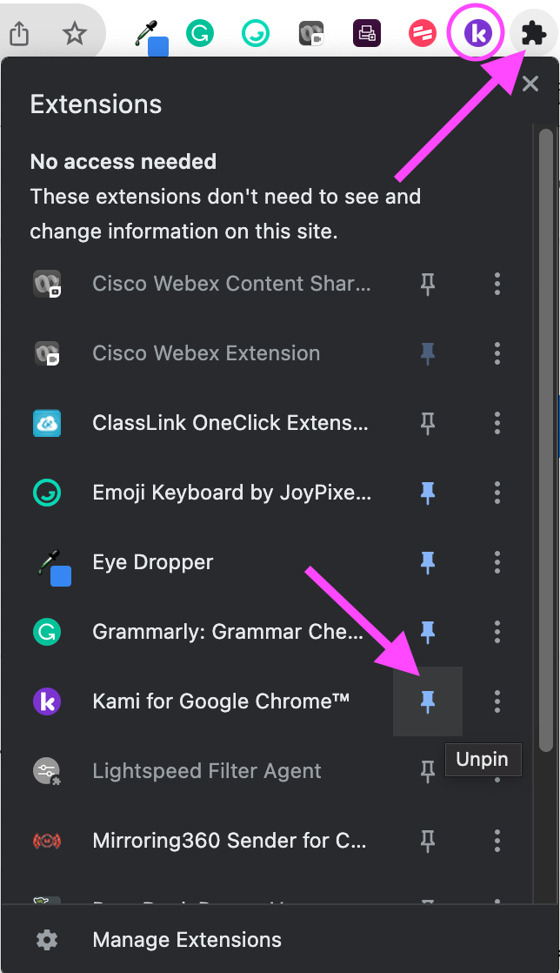Open more options for Kami extension
The height and width of the screenshot is (973, 560).
point(497,701)
